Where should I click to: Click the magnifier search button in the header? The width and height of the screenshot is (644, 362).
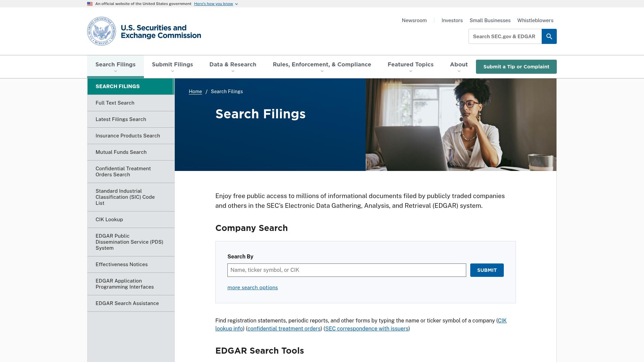pyautogui.click(x=549, y=36)
